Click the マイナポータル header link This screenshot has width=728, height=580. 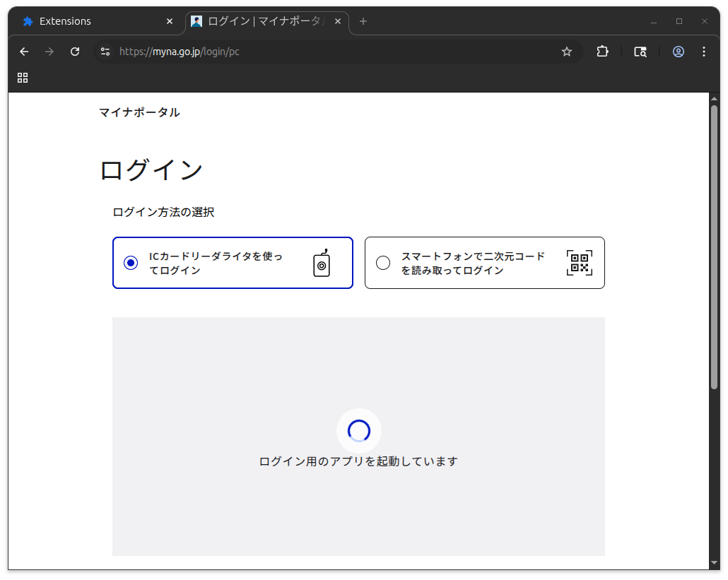point(139,112)
